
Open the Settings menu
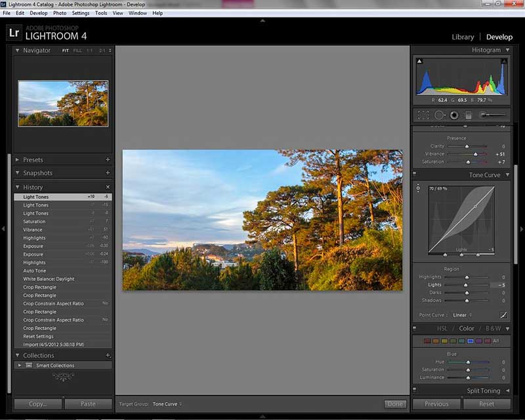click(x=80, y=13)
